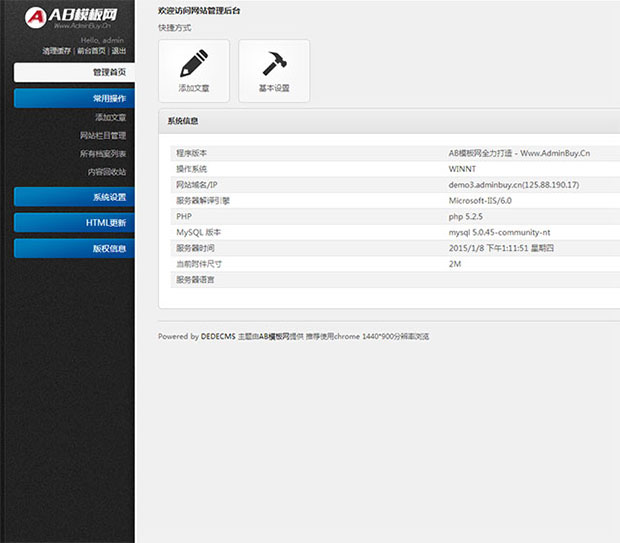This screenshot has height=543, width=620.
Task: Open the 管理首页 sidebar tab
Action: tap(74, 72)
